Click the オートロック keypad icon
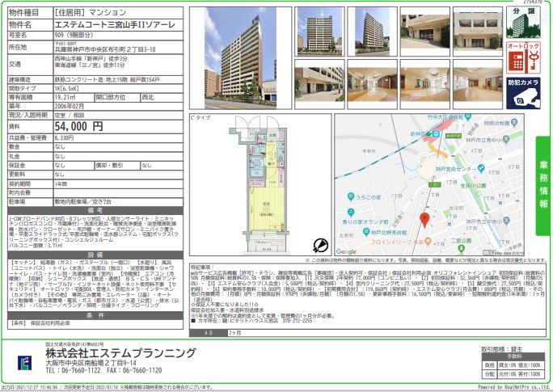The image size is (553, 392). (x=523, y=57)
